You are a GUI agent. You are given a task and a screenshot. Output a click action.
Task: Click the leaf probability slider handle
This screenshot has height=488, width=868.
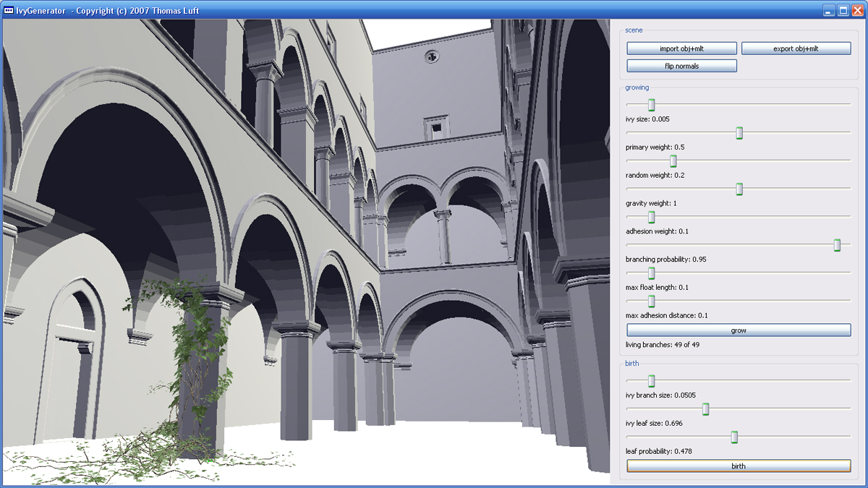(734, 437)
